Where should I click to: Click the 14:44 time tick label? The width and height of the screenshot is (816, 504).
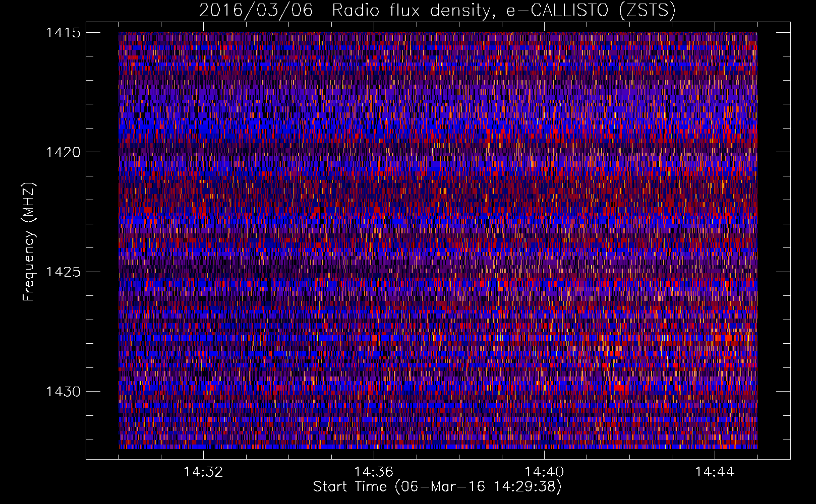point(715,472)
